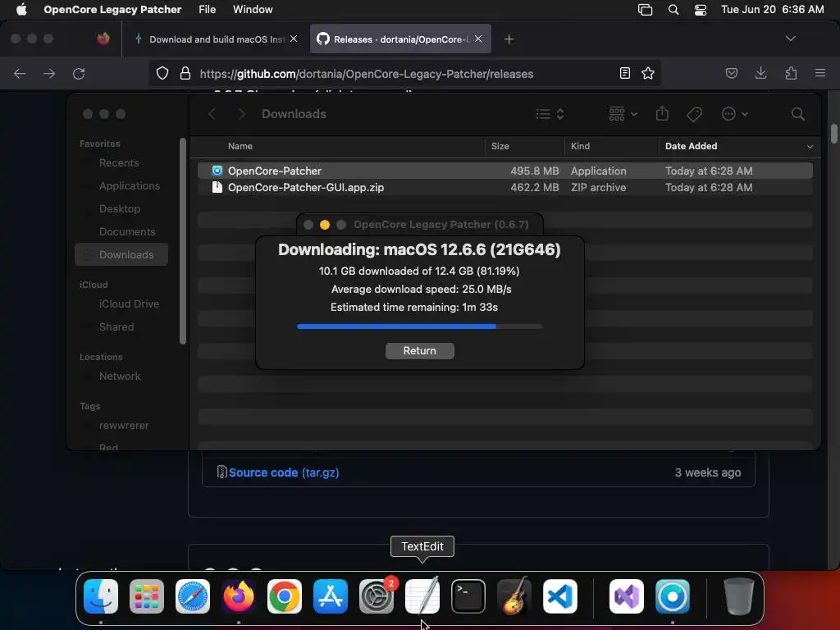
Task: Open Recents in Finder sidebar
Action: [119, 163]
